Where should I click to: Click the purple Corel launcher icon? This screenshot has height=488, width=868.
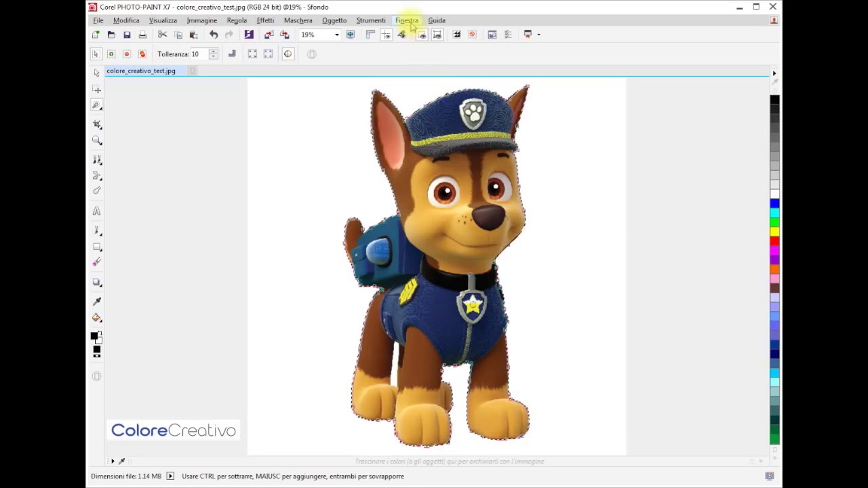click(249, 35)
